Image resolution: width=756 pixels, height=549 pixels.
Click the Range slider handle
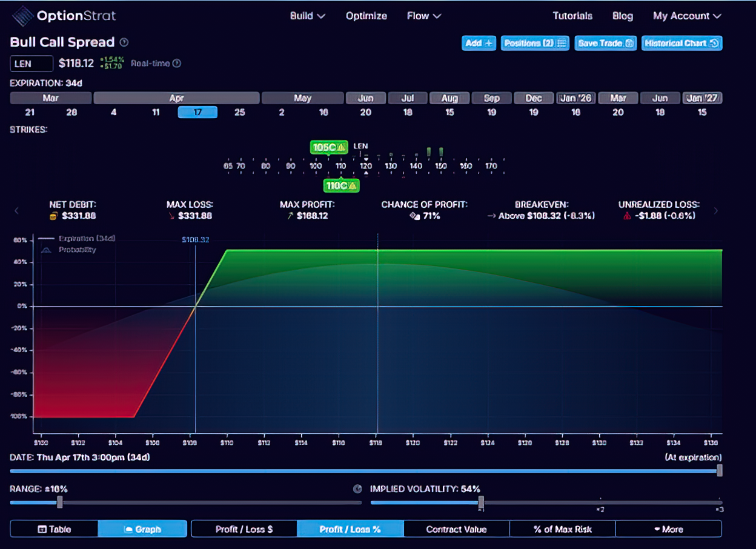(x=59, y=502)
